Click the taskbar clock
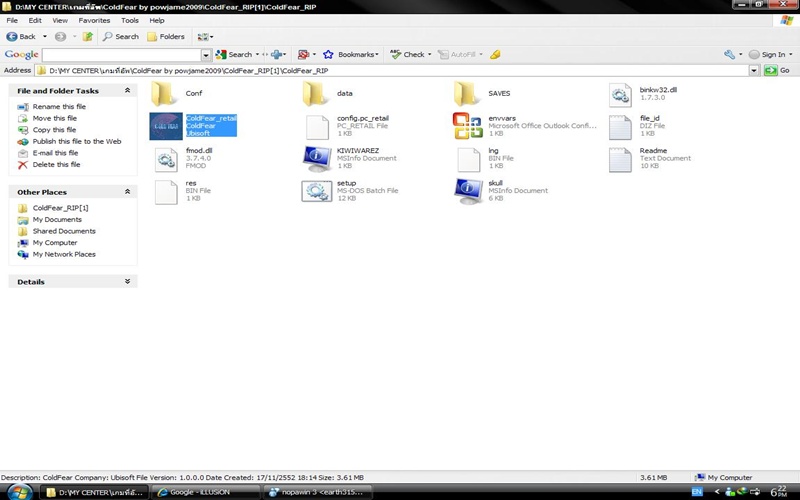This screenshot has width=800, height=500. pos(779,492)
